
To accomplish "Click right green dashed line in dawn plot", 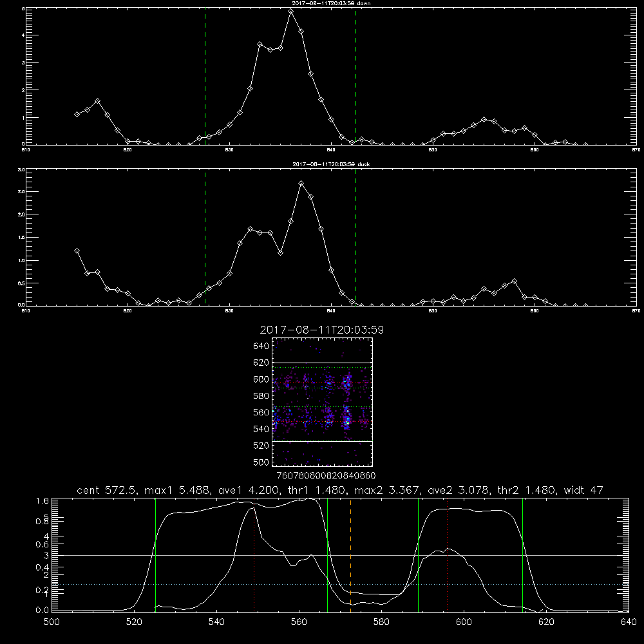I will (355, 77).
